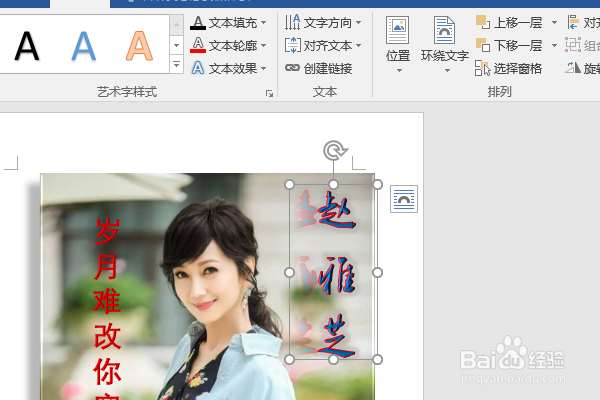The height and width of the screenshot is (400, 600).
Task: Click the red character 月 on the photo
Action: 107,267
